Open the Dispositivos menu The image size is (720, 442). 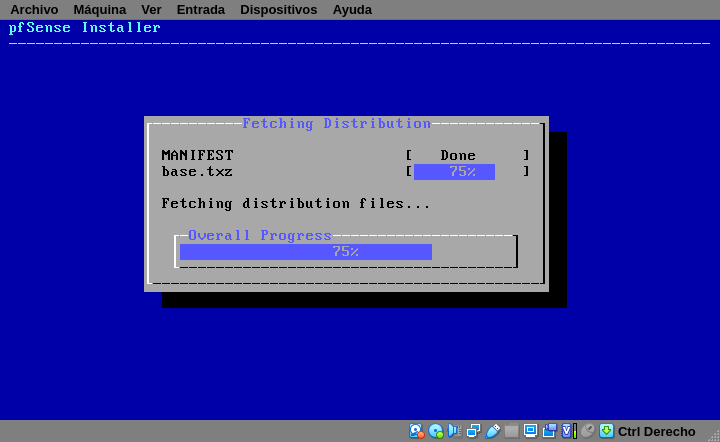(x=278, y=10)
